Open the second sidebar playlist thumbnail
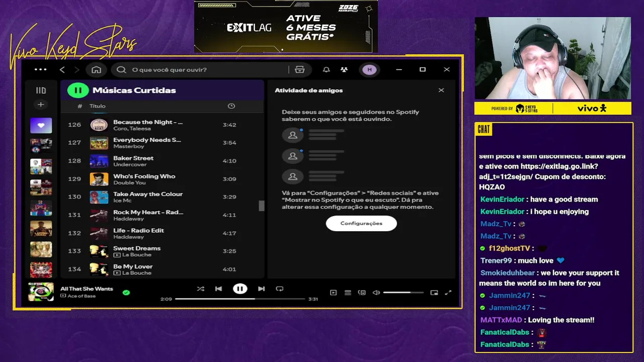Image resolution: width=644 pixels, height=362 pixels. [41, 146]
